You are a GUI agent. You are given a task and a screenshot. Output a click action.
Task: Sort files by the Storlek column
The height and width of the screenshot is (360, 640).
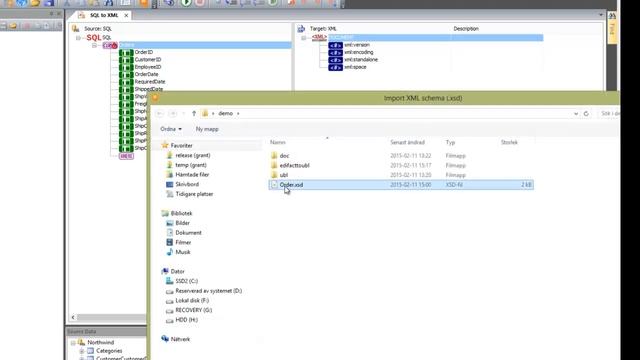point(509,142)
